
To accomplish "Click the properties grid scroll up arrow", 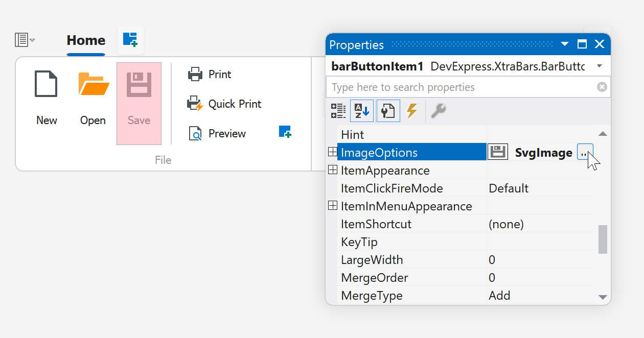I will point(603,134).
